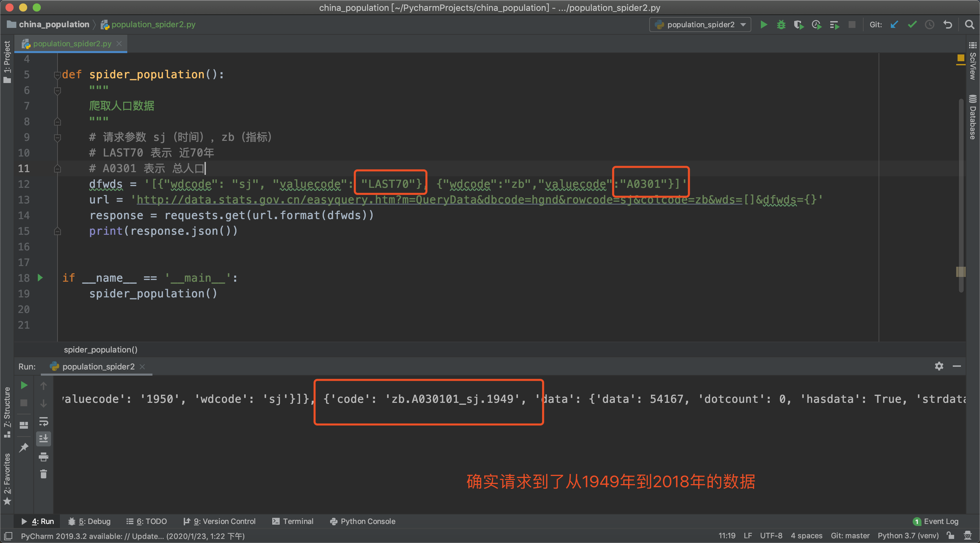980x543 pixels.
Task: Open Run panel settings gear
Action: [939, 366]
